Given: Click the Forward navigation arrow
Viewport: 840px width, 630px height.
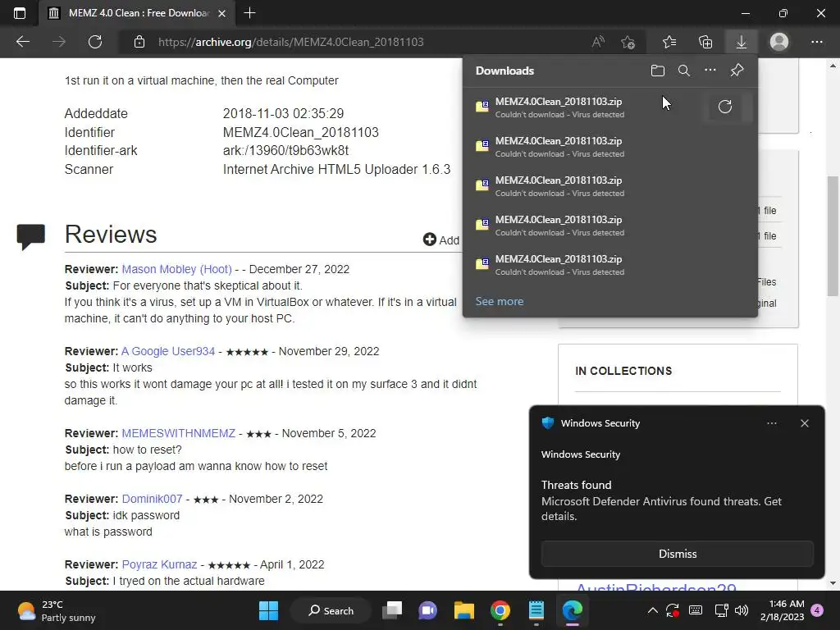Looking at the screenshot, I should point(59,42).
